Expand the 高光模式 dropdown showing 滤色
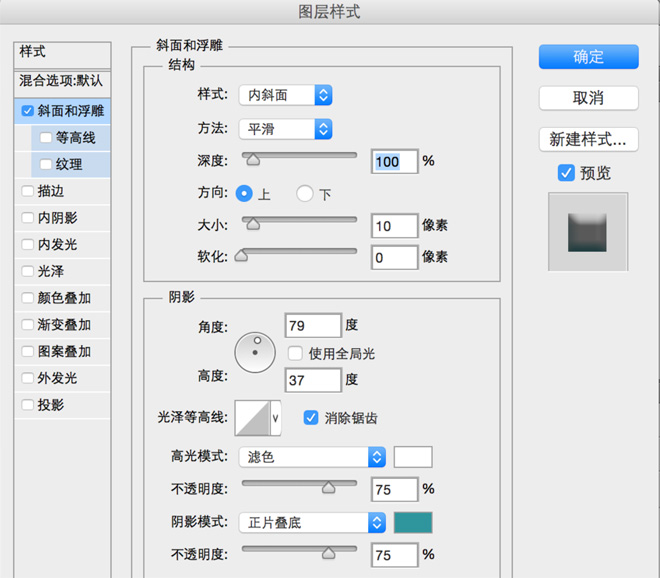This screenshot has width=660, height=578. [x=312, y=457]
